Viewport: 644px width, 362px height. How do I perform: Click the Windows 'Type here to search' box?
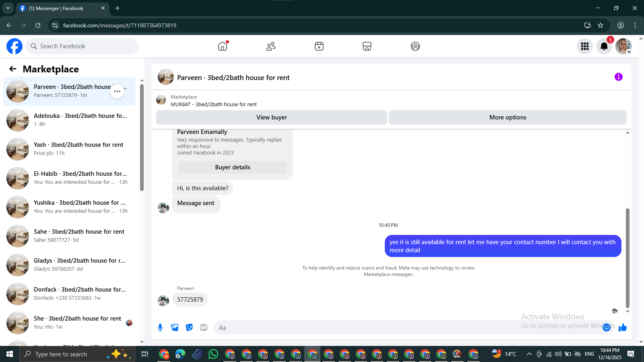[x=76, y=354]
